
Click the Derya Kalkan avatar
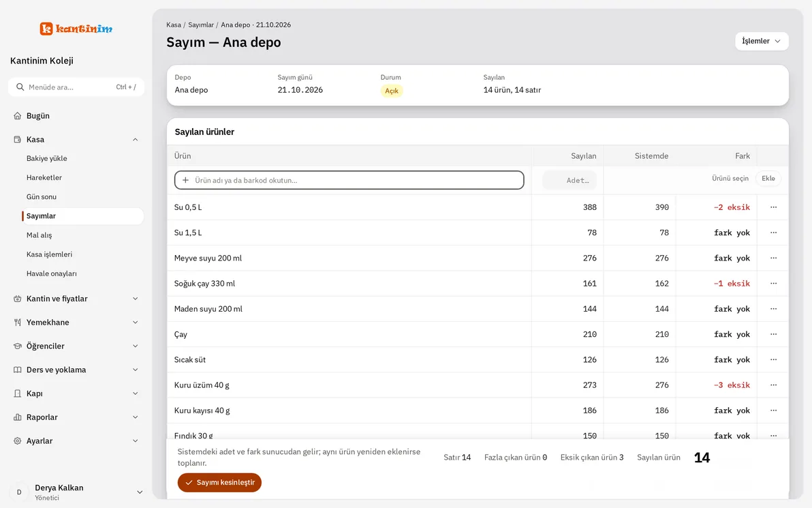tap(20, 492)
